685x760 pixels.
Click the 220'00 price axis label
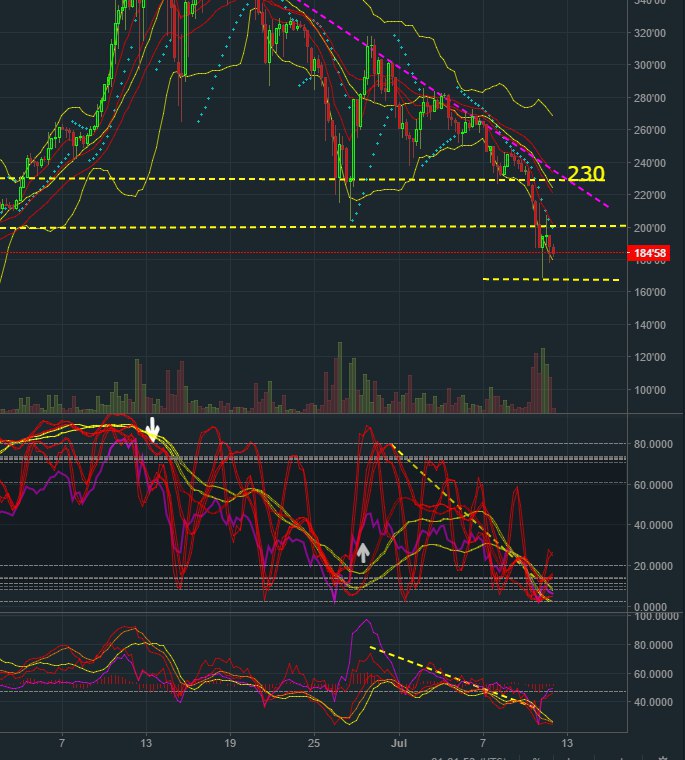tap(650, 195)
